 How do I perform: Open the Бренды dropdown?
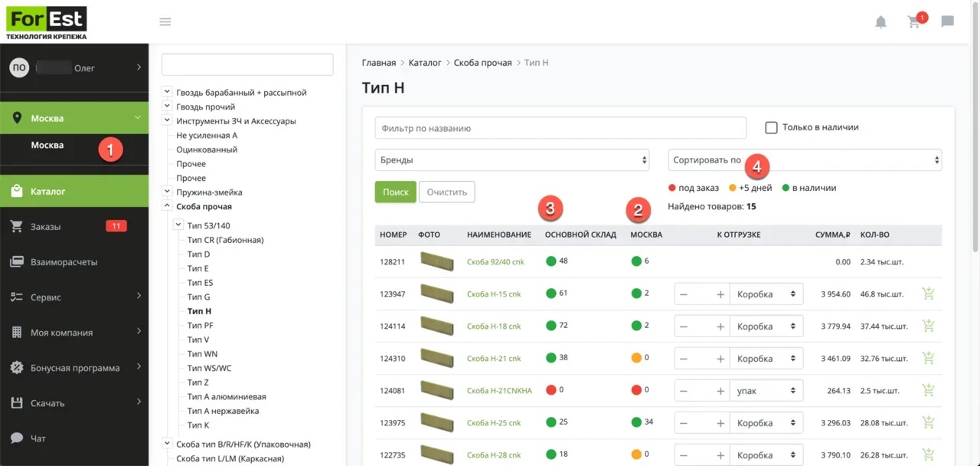pos(512,160)
